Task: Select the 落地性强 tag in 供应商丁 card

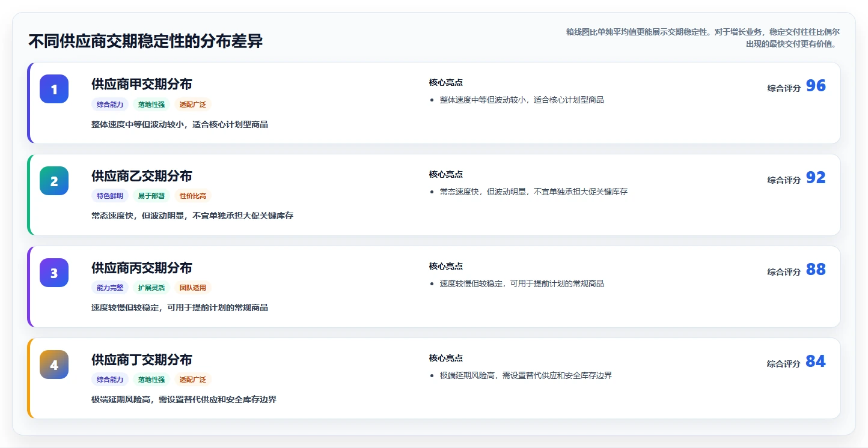Action: [x=151, y=380]
